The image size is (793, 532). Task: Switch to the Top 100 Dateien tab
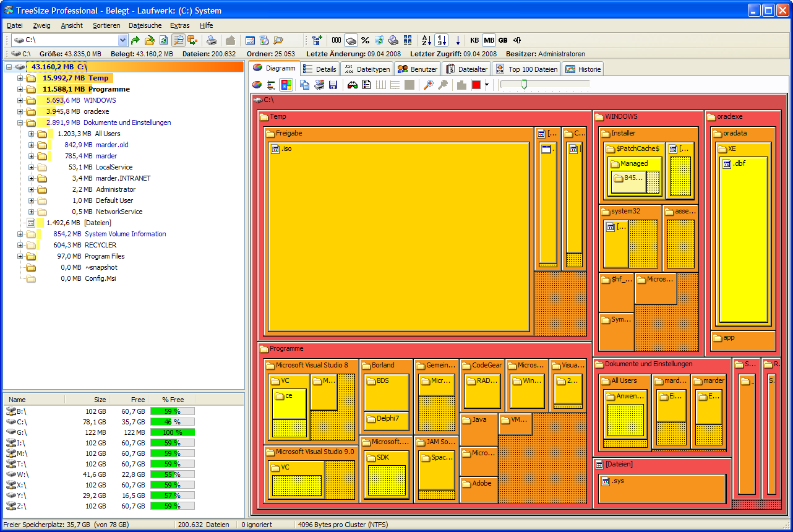point(527,69)
